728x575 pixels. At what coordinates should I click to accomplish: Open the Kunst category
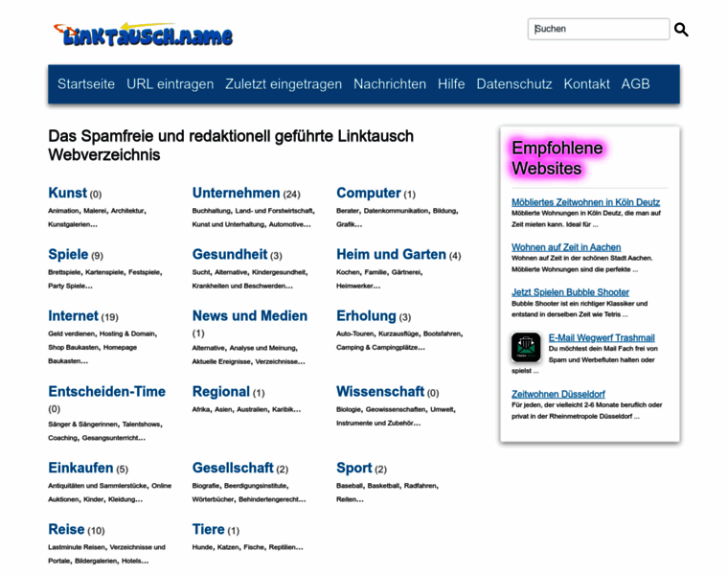67,193
